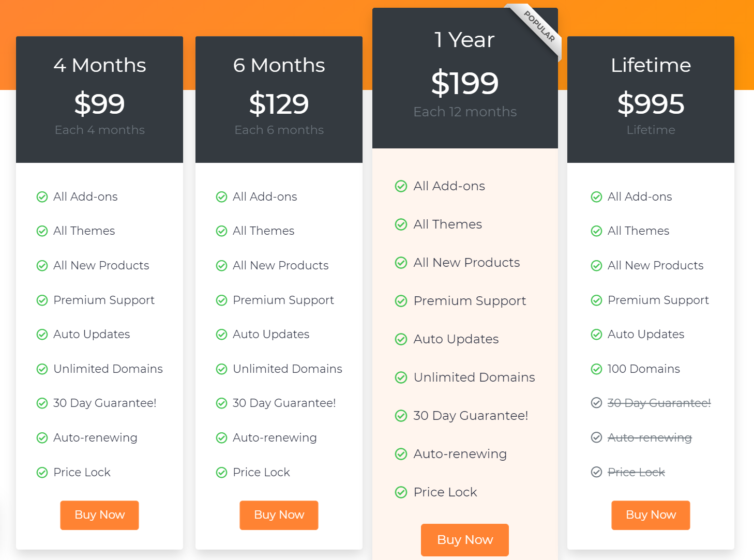Click Buy Now under Lifetime plan

[651, 515]
